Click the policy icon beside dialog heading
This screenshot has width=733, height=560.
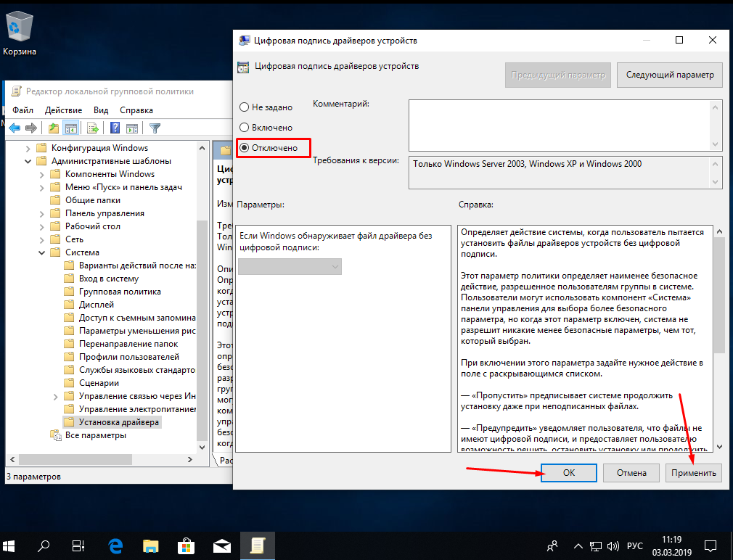(243, 67)
